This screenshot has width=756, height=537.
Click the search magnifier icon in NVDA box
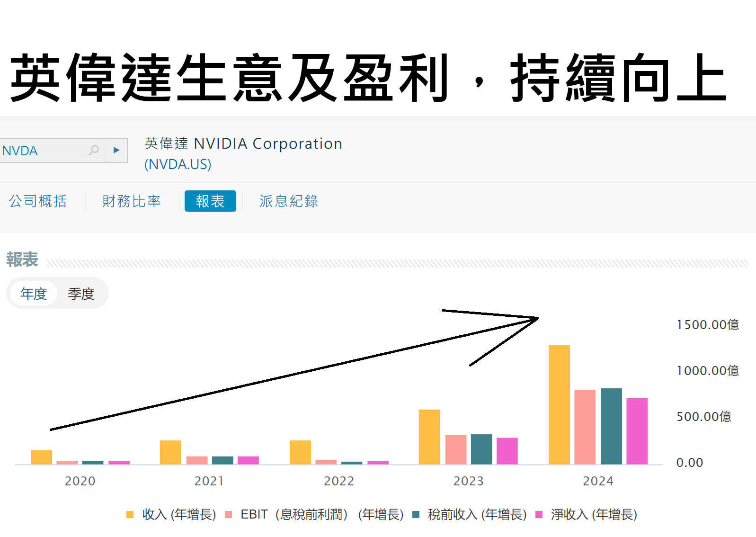[x=94, y=150]
